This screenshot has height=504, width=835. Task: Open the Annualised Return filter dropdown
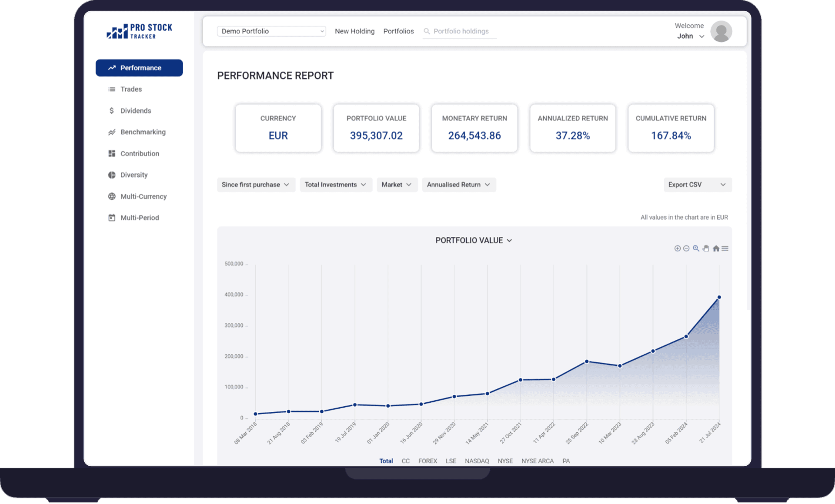(x=459, y=185)
